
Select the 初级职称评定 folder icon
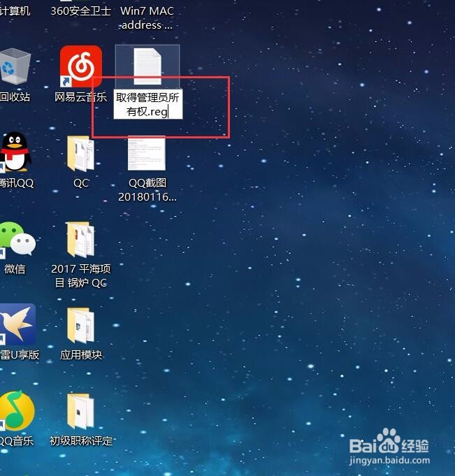pos(81,411)
